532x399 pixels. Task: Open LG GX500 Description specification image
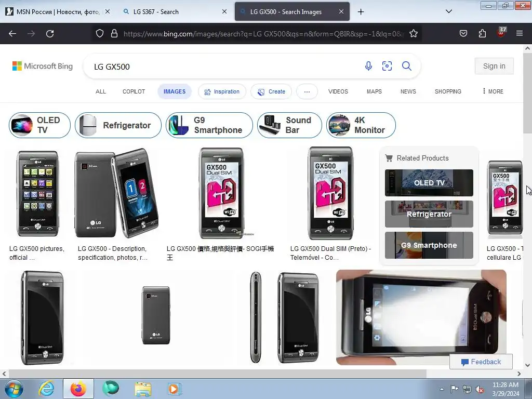[x=116, y=193]
